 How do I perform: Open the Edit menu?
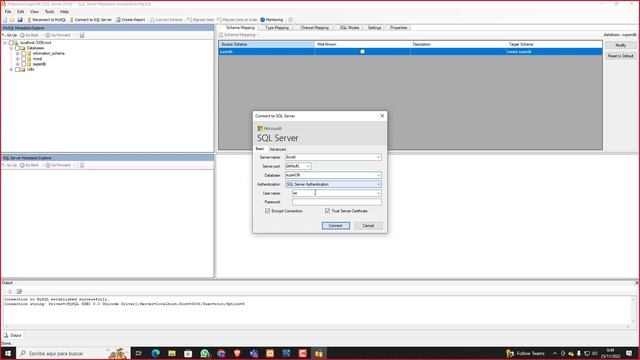tap(20, 11)
